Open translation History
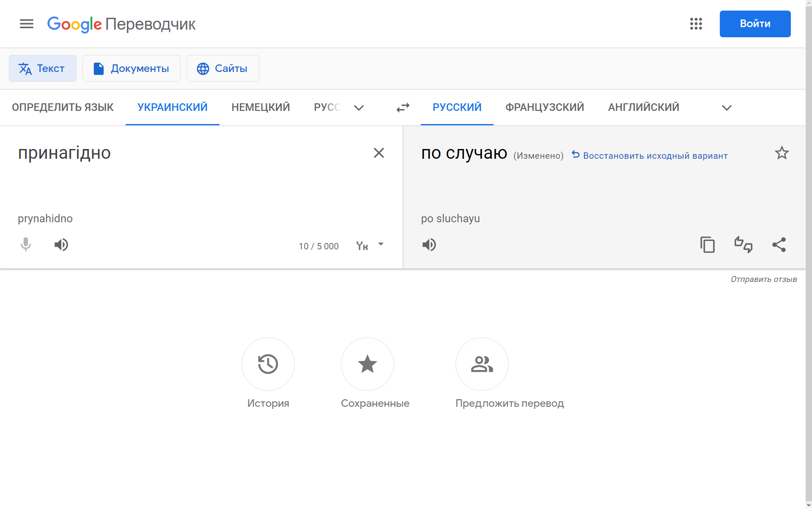 268,364
